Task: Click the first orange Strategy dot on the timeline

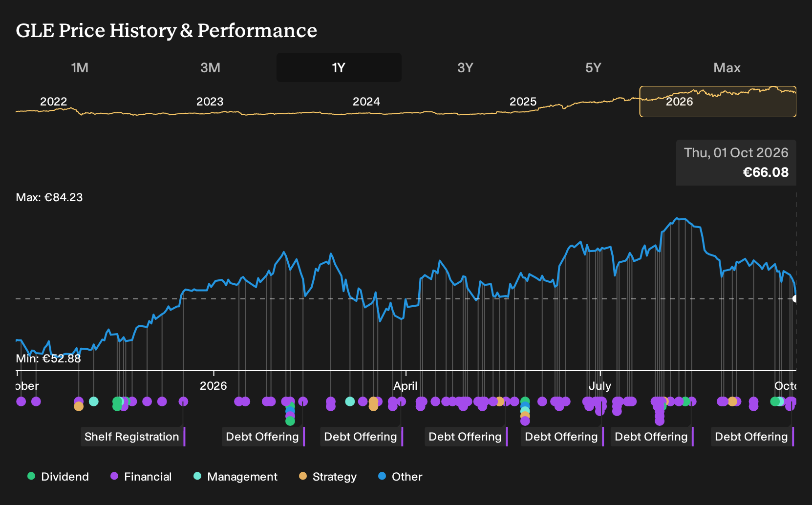Action: (x=79, y=406)
